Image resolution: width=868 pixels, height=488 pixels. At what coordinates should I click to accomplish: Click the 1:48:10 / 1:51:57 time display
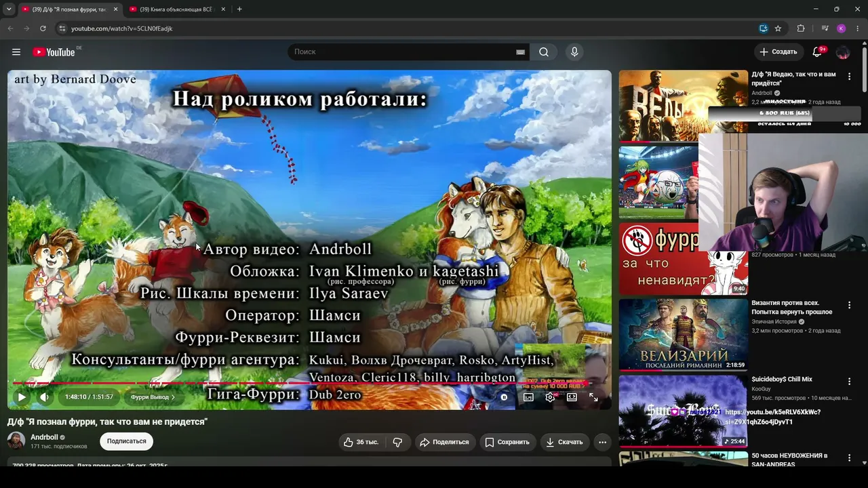pos(89,397)
